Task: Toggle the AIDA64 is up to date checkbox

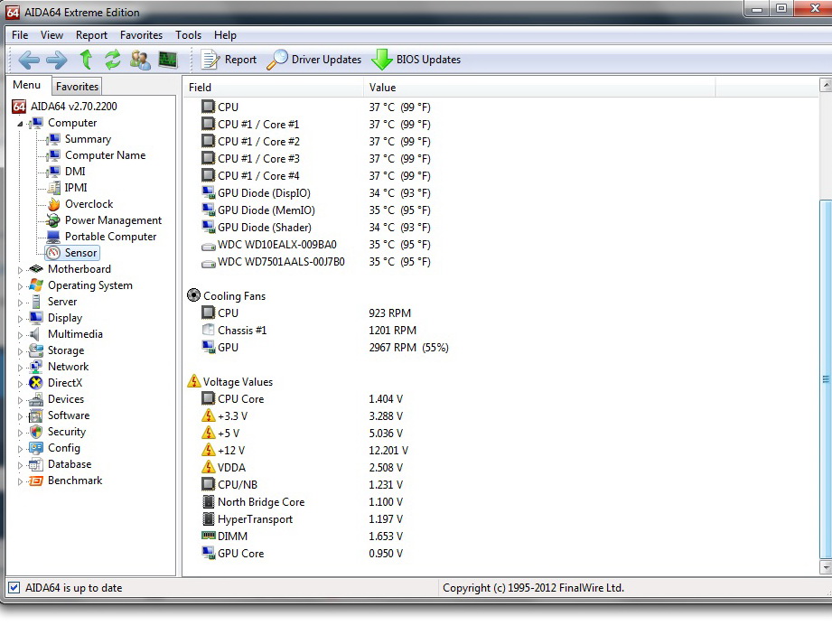Action: tap(14, 588)
